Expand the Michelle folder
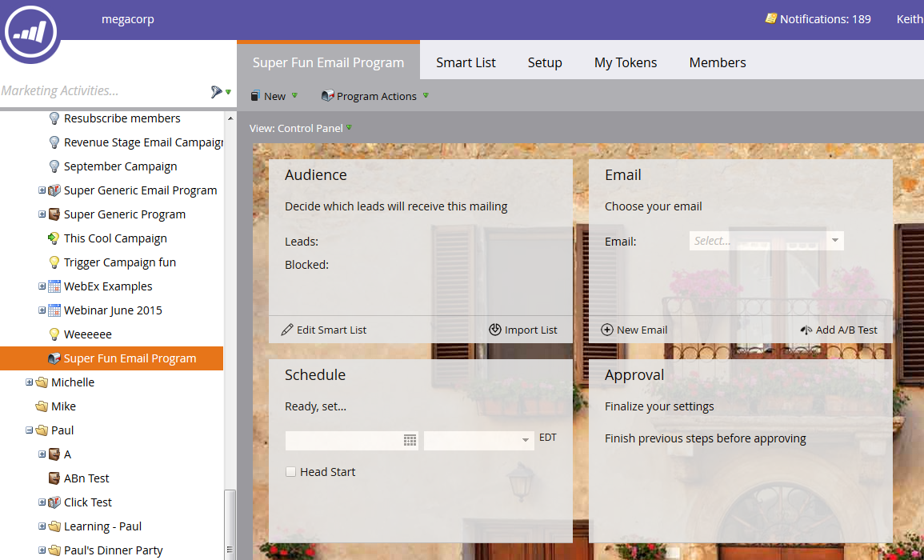 [29, 382]
